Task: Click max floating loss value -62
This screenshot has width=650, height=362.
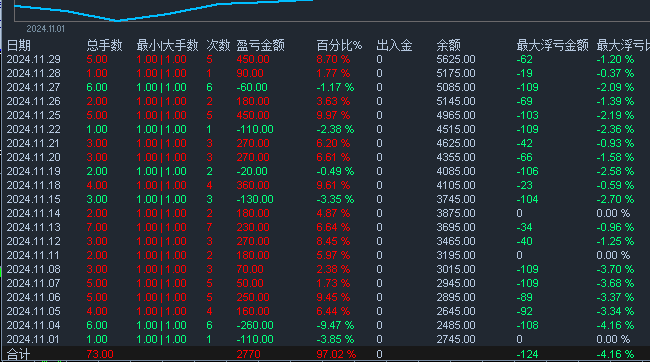Action: coord(524,60)
